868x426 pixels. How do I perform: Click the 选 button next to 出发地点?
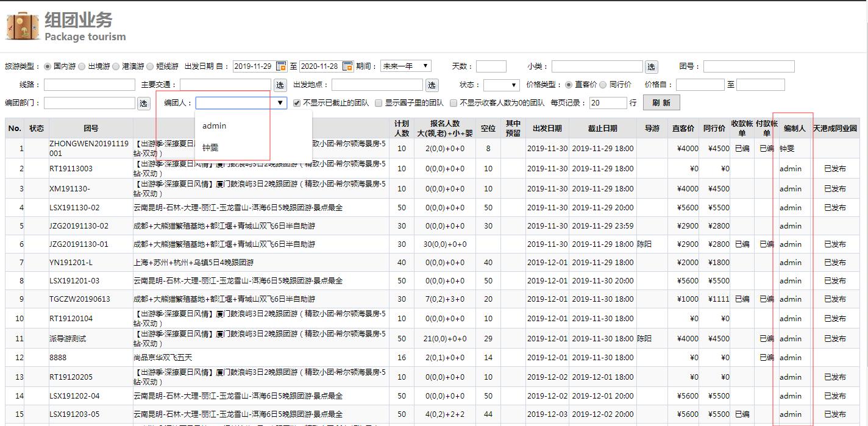[x=432, y=85]
